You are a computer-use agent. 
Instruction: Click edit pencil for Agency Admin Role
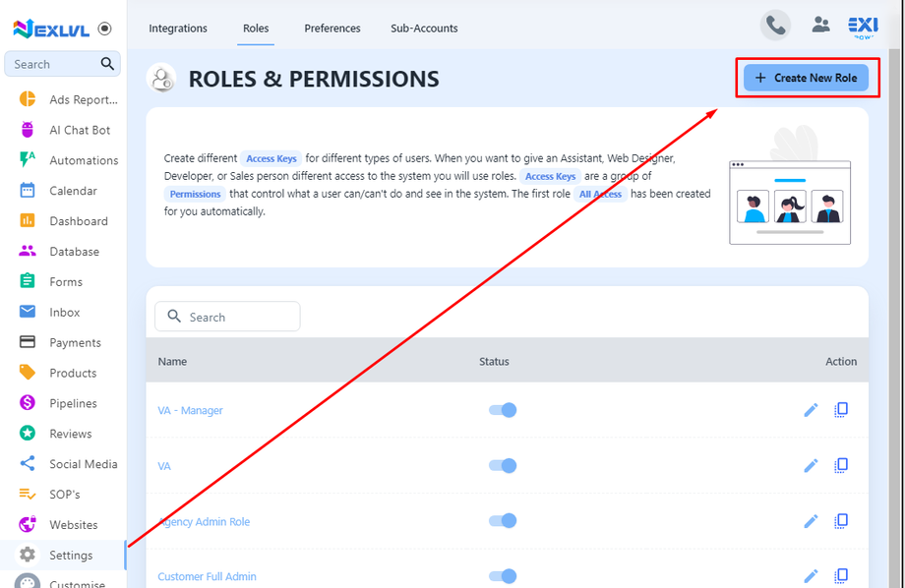click(811, 521)
